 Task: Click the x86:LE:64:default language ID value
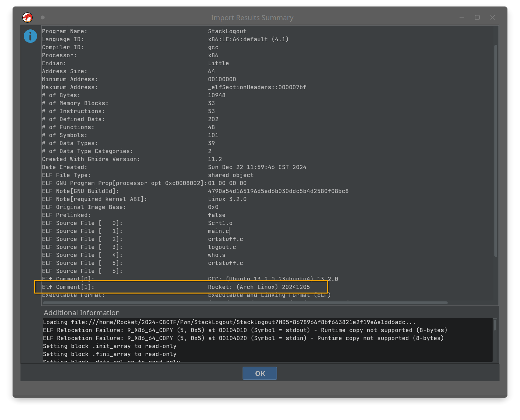click(x=248, y=39)
